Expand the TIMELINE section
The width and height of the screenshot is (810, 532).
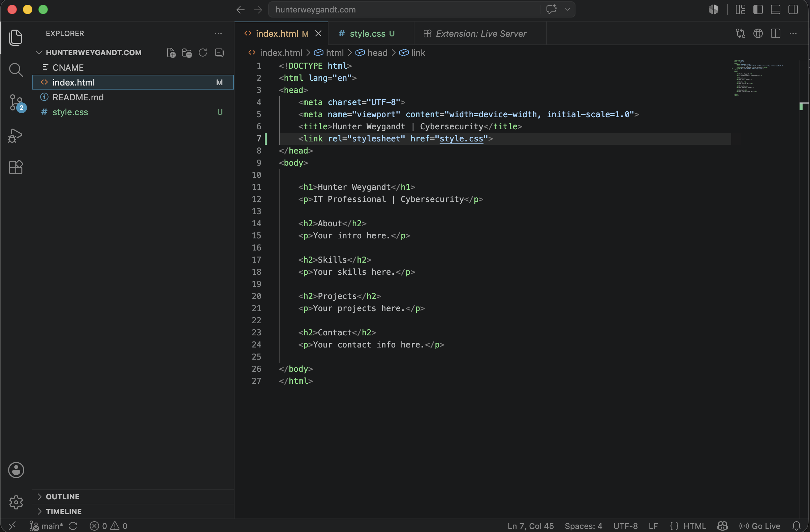tap(133, 511)
